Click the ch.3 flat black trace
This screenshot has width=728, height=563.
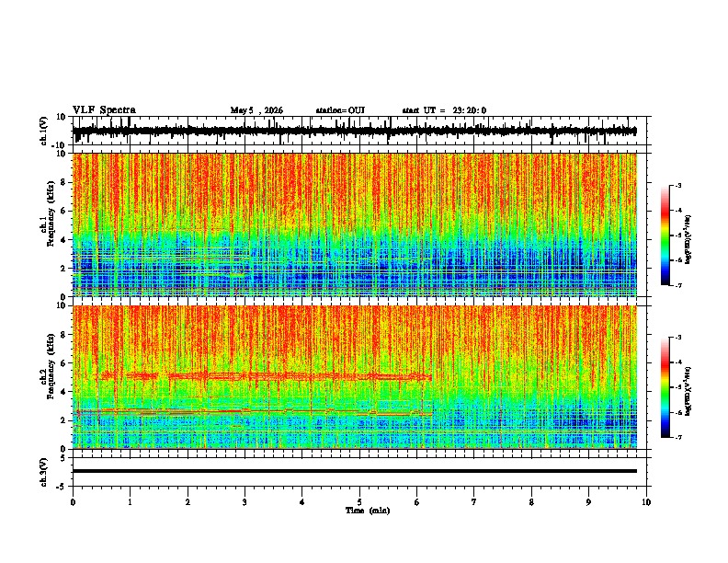pyautogui.click(x=355, y=471)
